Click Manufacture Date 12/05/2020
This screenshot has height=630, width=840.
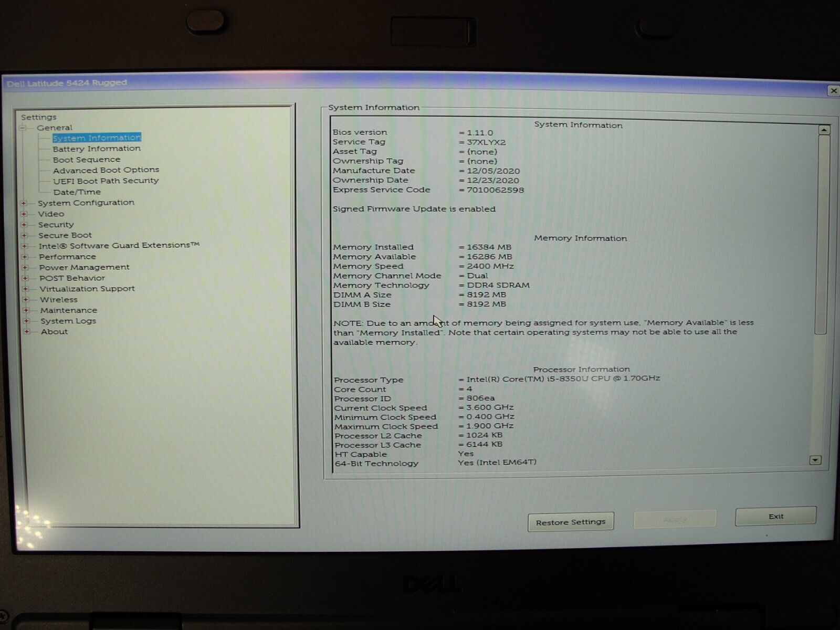(x=493, y=171)
